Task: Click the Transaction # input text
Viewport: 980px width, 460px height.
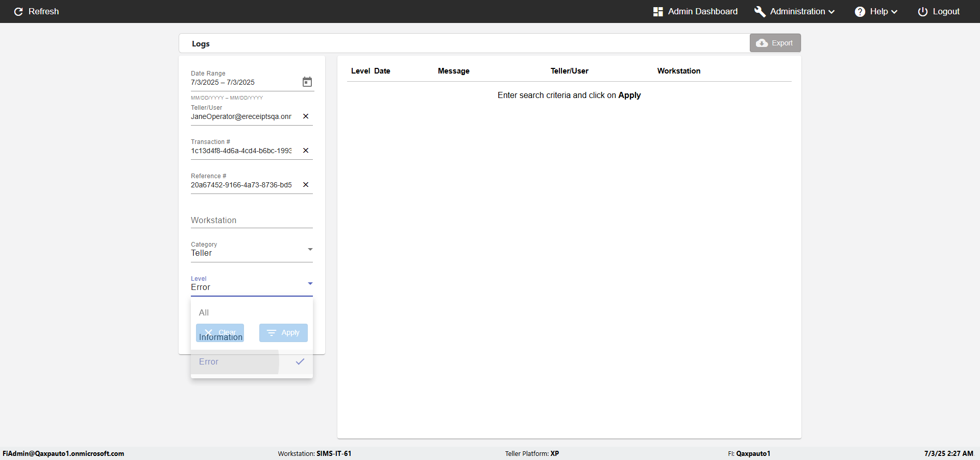Action: 241,151
